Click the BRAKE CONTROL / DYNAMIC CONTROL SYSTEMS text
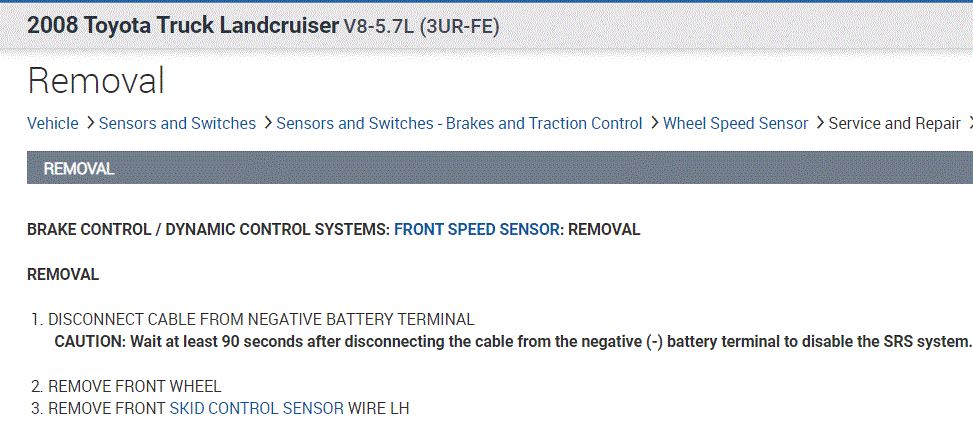The image size is (973, 433). click(x=208, y=229)
